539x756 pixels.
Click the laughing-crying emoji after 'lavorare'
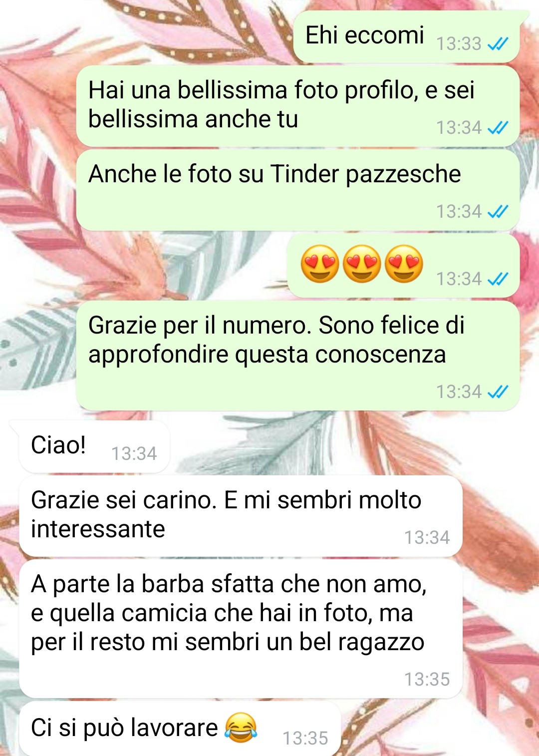point(241,728)
